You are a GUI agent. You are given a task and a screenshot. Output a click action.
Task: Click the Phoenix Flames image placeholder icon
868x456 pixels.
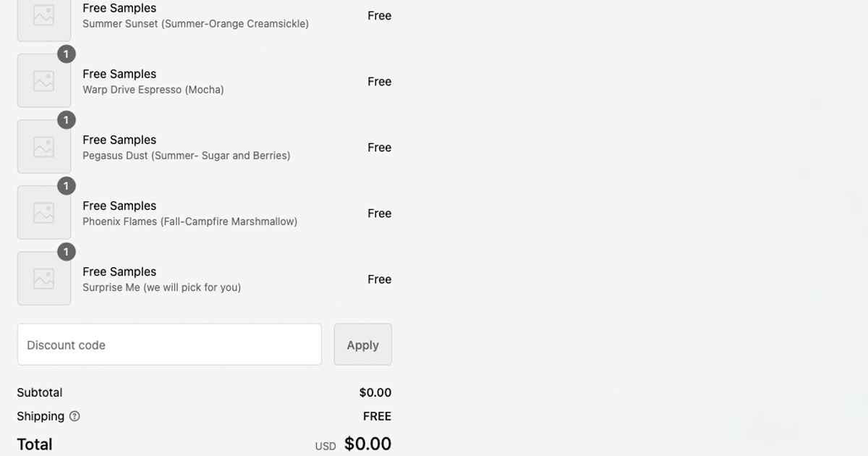(x=43, y=212)
